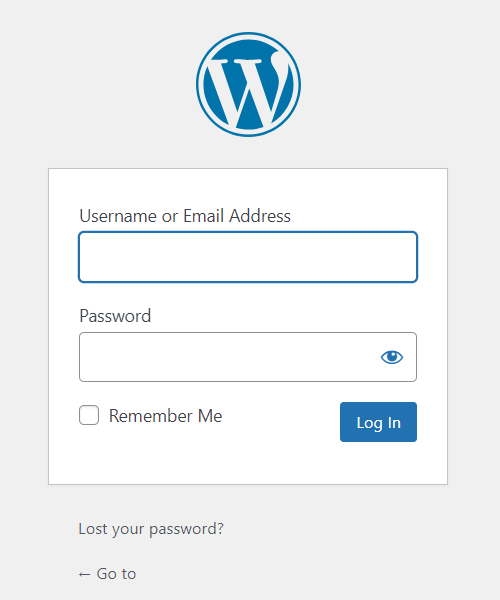
Task: Toggle password visibility in the Password box
Action: tap(392, 357)
